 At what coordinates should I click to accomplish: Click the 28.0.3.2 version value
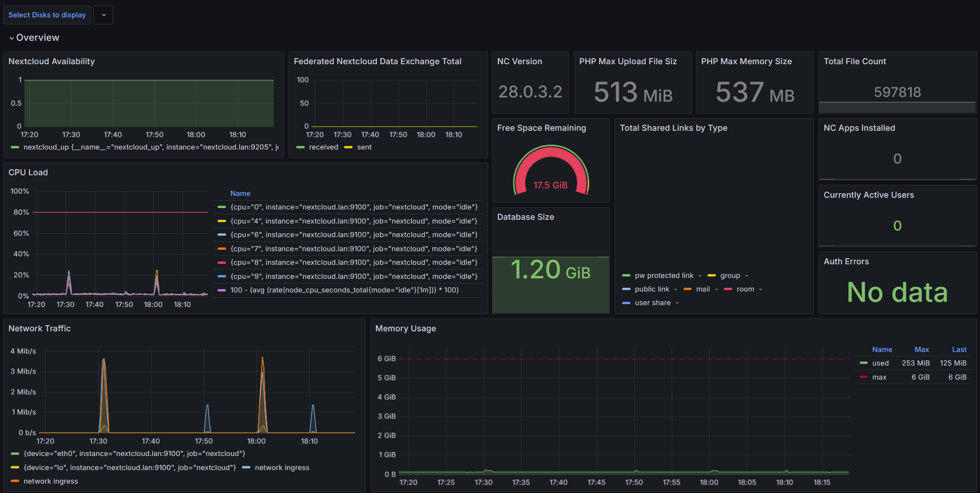coord(530,92)
